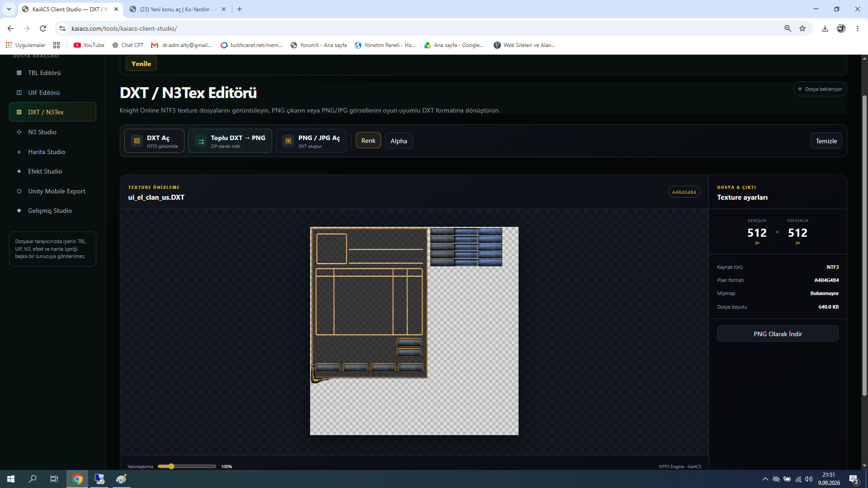Screen dimensions: 868x488
Task: Click PNG / JPG Aç to create DXT
Action: [311, 141]
